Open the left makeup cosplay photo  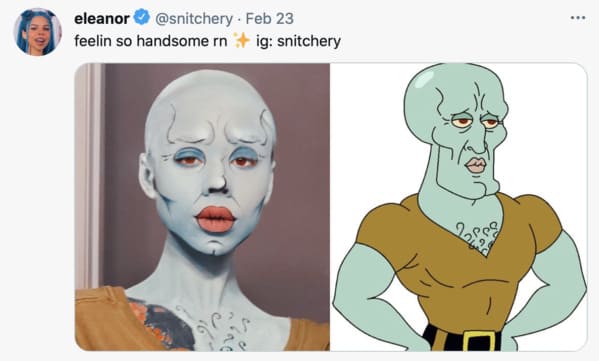click(202, 207)
